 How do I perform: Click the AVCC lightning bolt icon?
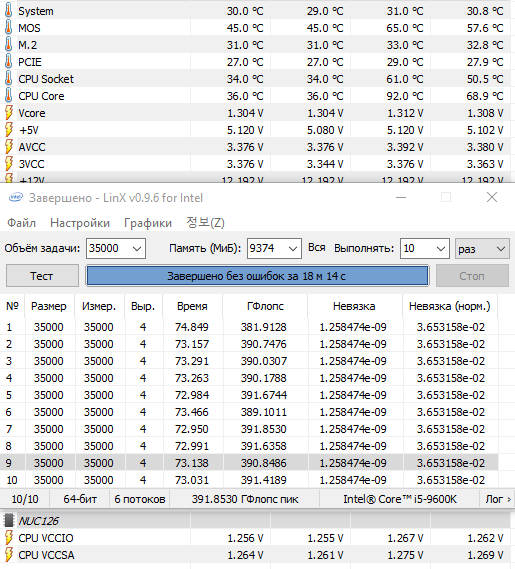9,147
